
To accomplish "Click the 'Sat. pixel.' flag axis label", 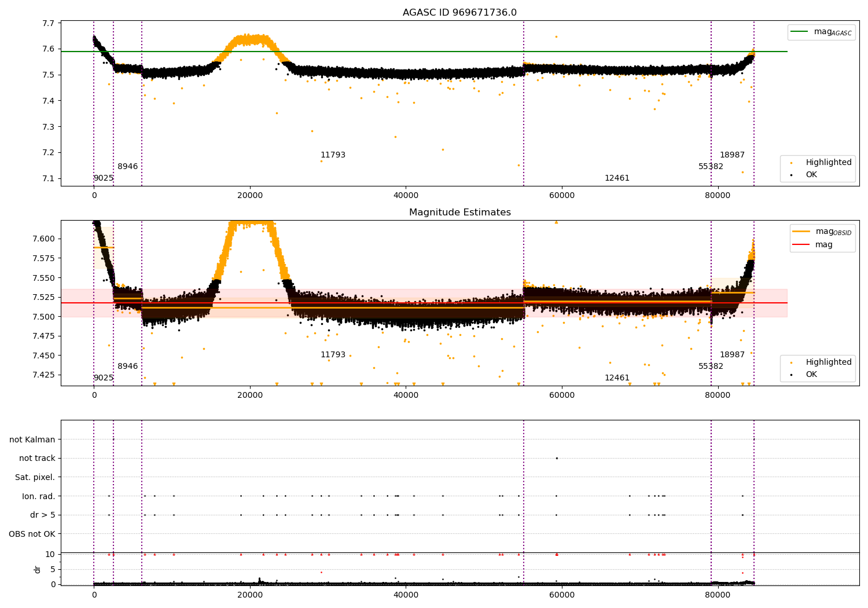I will click(35, 477).
